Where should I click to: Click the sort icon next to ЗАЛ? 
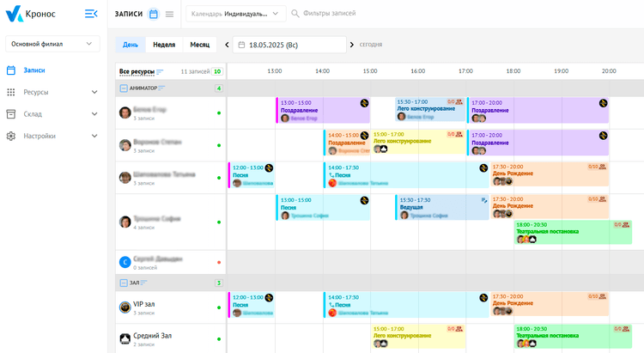(x=144, y=283)
